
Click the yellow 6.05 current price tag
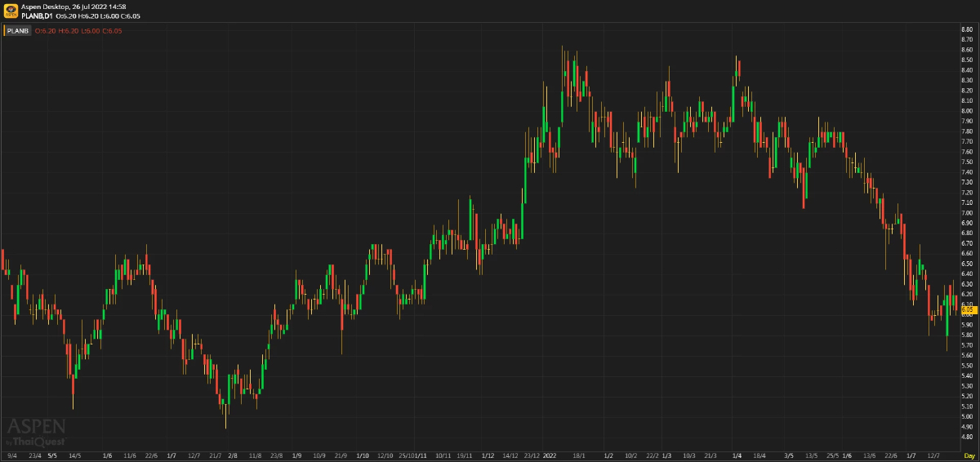968,310
